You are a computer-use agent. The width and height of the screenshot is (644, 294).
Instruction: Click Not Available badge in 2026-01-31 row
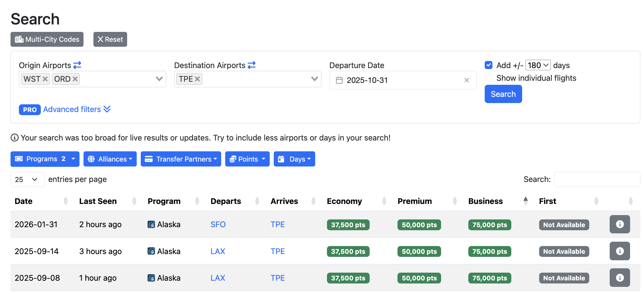pyautogui.click(x=564, y=225)
